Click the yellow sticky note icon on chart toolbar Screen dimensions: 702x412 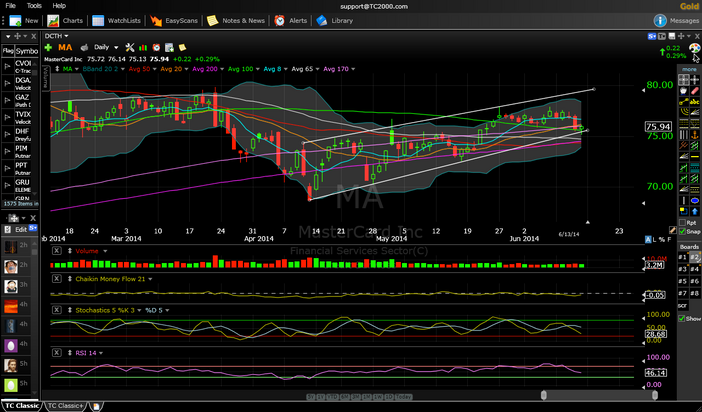(x=182, y=47)
